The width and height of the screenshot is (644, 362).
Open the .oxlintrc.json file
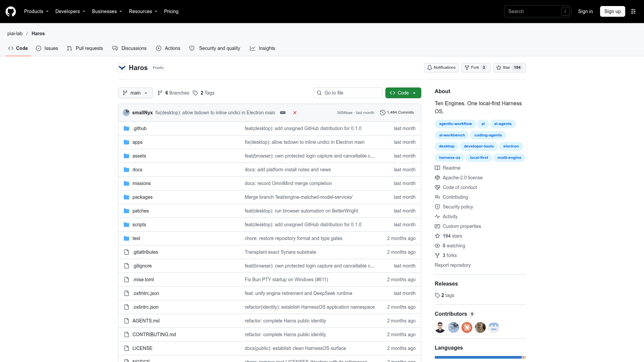click(146, 307)
